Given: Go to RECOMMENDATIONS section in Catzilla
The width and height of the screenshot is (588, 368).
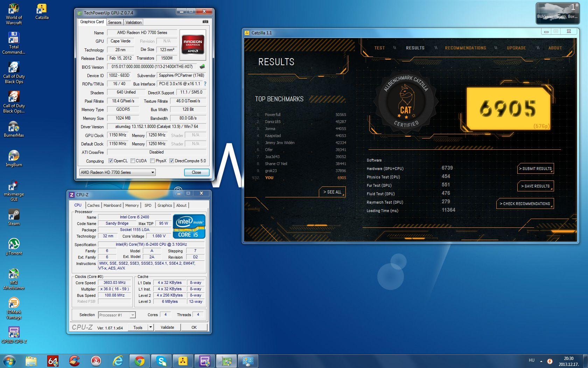Looking at the screenshot, I should point(465,48).
